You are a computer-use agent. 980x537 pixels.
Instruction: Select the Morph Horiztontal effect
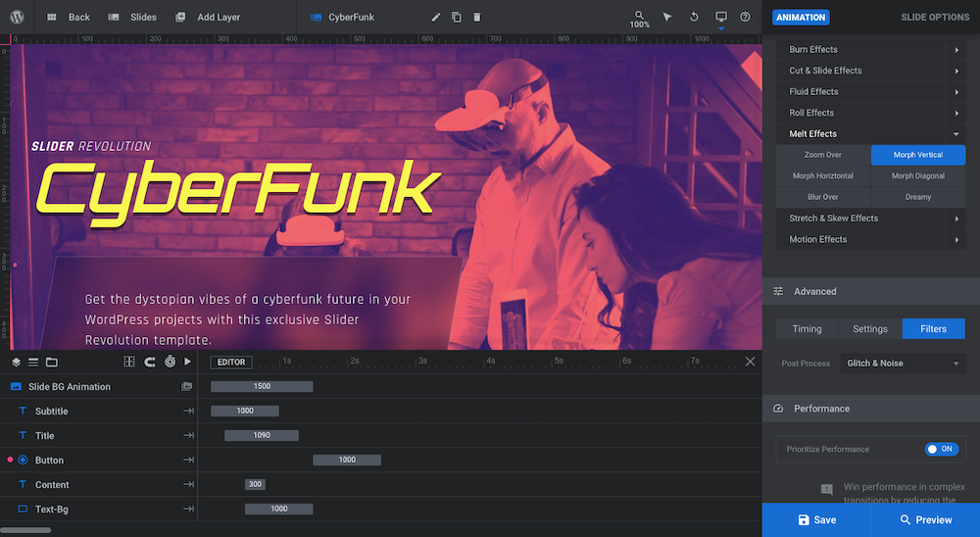[823, 176]
